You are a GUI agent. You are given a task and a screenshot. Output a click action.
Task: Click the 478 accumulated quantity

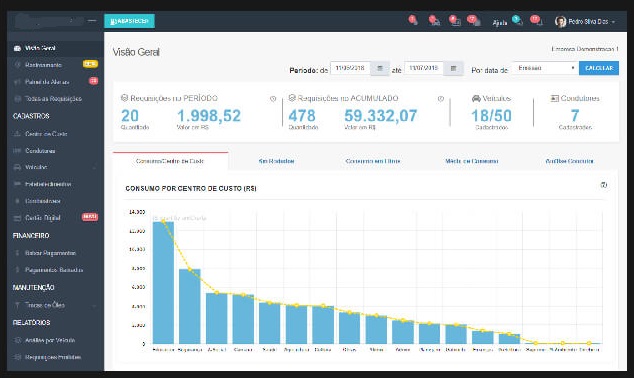(302, 116)
